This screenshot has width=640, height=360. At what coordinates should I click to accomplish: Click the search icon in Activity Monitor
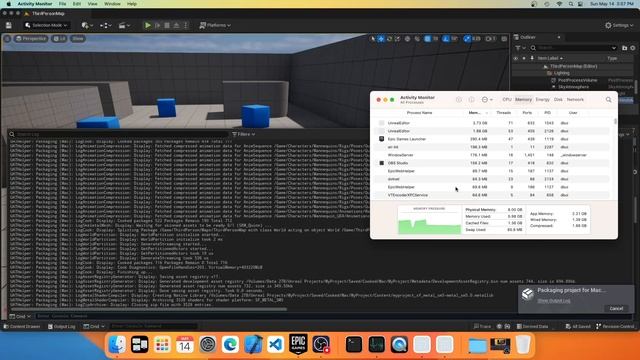point(609,100)
